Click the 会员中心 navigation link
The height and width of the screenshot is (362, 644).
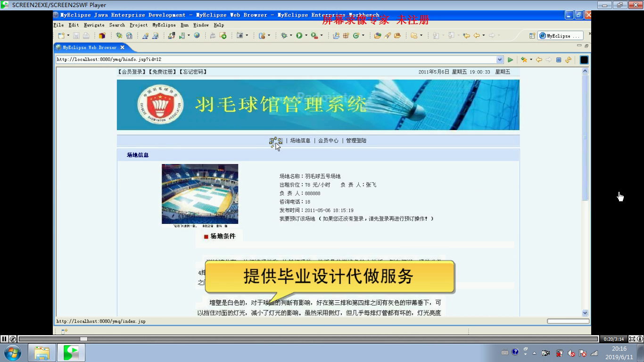pyautogui.click(x=328, y=140)
